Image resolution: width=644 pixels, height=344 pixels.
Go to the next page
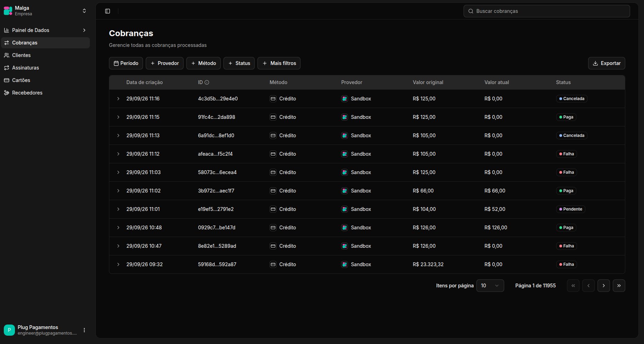(604, 286)
